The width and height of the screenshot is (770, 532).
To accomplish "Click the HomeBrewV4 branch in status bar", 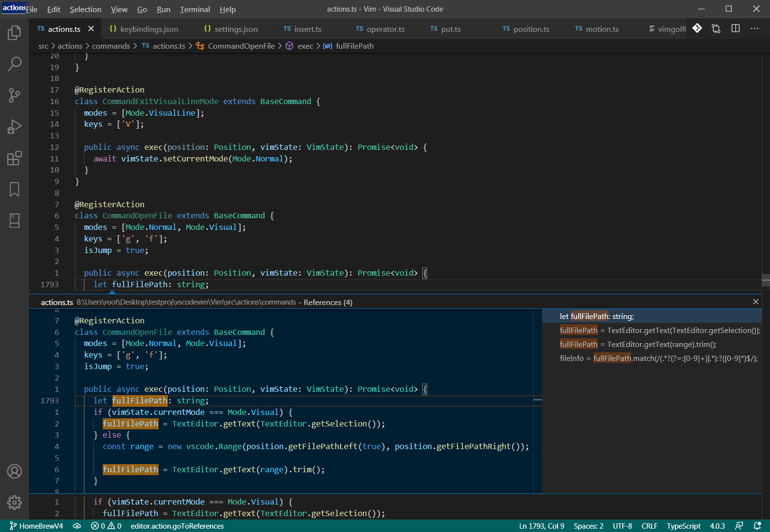I will [37, 526].
